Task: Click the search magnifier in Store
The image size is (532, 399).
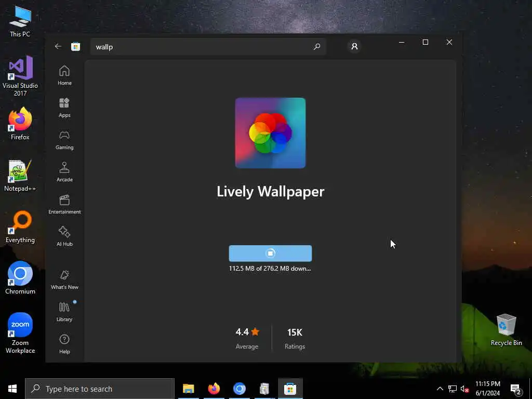Action: [317, 46]
